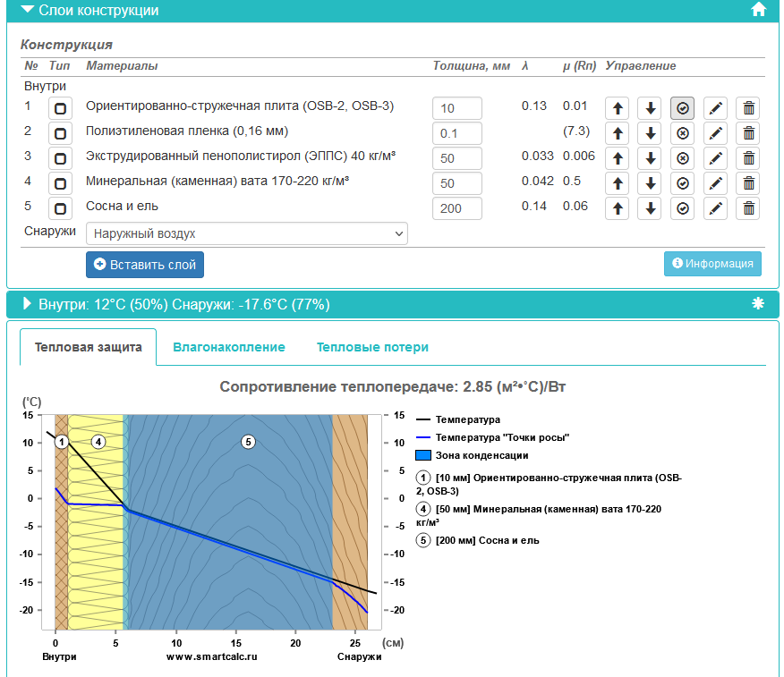This screenshot has width=784, height=677.
Task: Move Сосна и ель layer up
Action: point(617,208)
